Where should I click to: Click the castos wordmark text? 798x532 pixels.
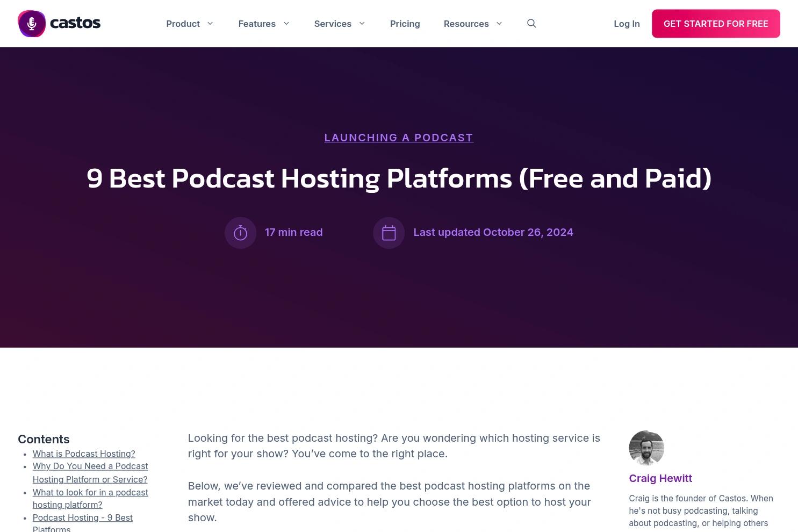pyautogui.click(x=75, y=23)
